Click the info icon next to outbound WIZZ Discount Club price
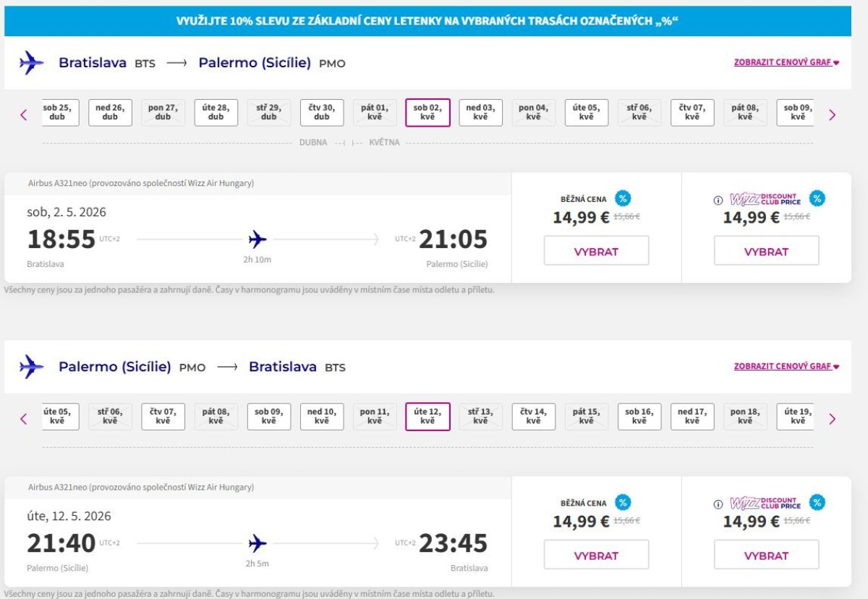Viewport: 868px width, 599px height. click(x=718, y=200)
